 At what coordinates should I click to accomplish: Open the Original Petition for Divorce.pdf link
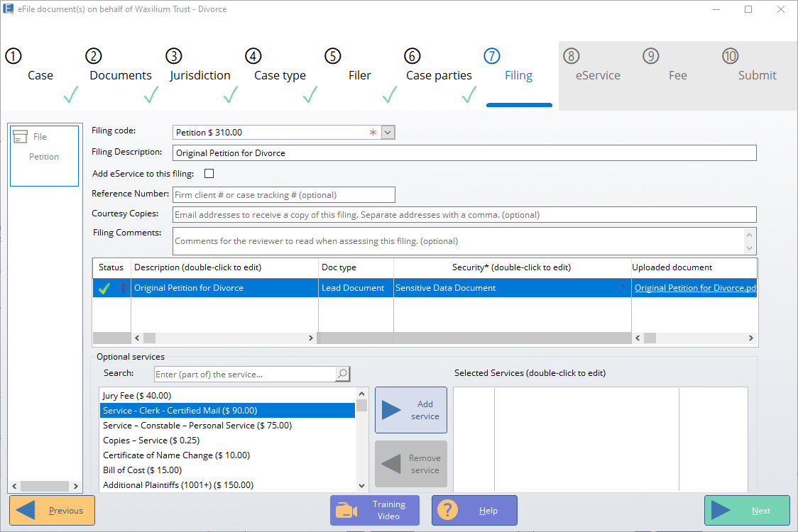click(x=694, y=288)
